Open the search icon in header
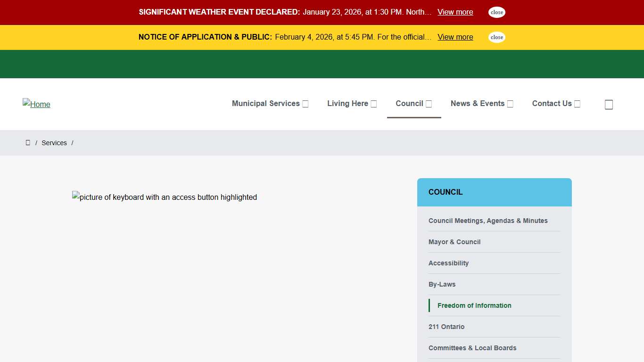Screen dimensions: 644x362 pos(609,105)
